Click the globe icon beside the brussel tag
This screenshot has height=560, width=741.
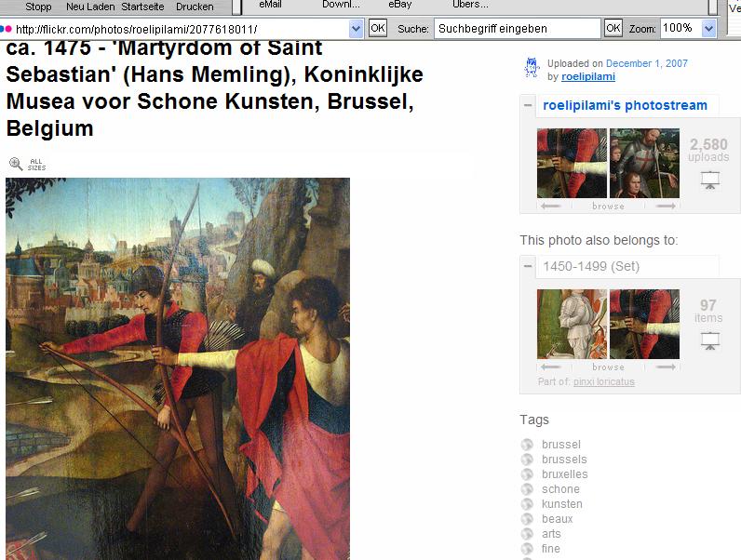[527, 445]
